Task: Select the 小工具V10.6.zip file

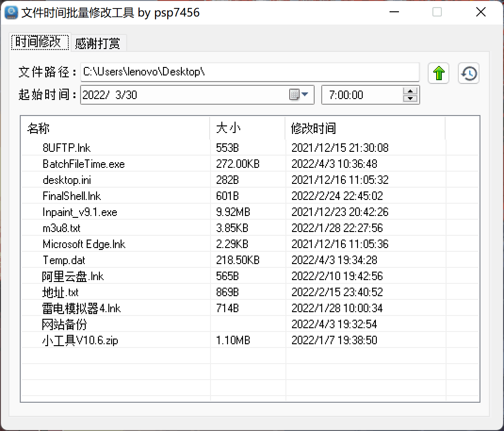Action: tap(80, 340)
